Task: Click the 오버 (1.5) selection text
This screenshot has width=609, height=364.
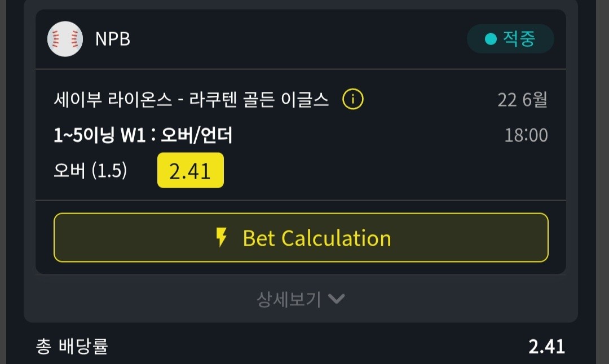Action: pyautogui.click(x=90, y=170)
